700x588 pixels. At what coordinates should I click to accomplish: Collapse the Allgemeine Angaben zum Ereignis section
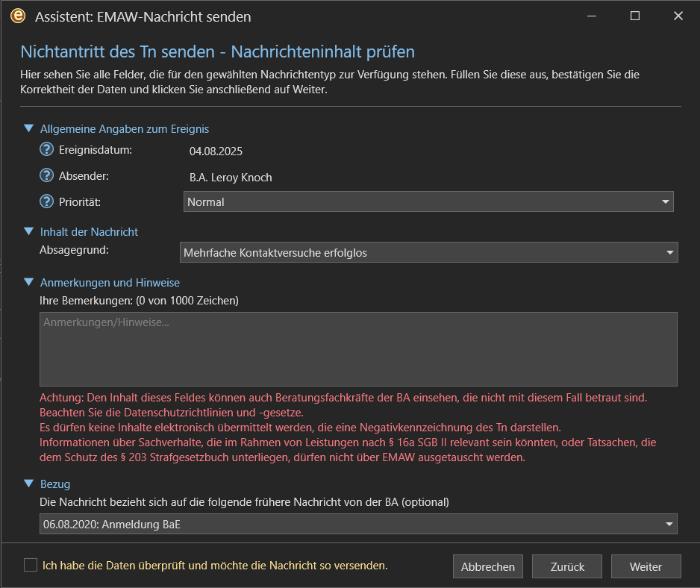click(28, 128)
